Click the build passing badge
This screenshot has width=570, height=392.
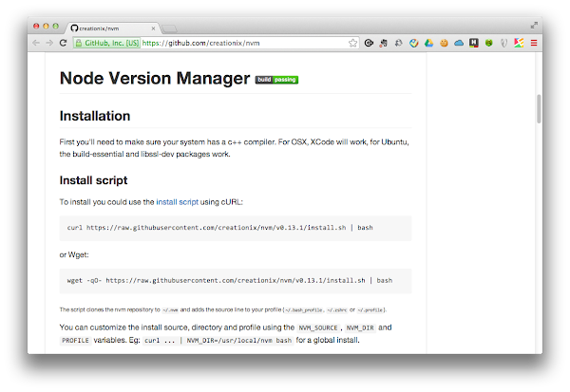pyautogui.click(x=276, y=80)
